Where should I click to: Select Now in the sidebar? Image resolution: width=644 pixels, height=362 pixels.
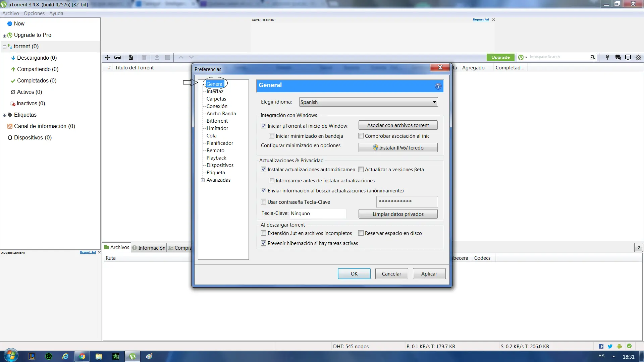pos(19,24)
